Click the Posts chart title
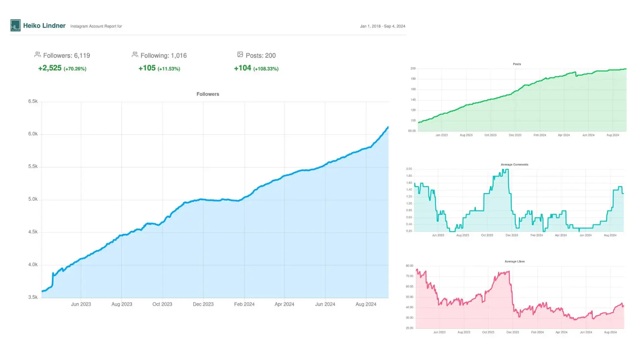 tap(517, 64)
